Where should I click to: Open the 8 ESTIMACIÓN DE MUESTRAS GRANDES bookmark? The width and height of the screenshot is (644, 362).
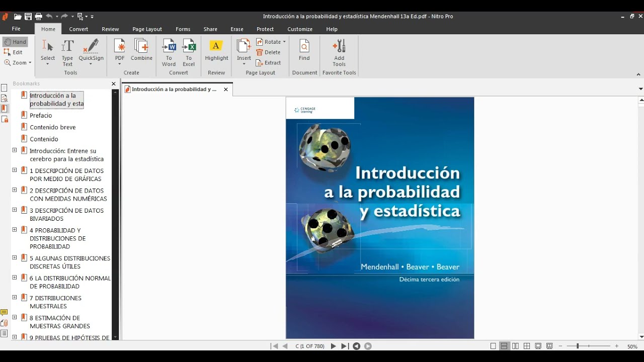60,322
